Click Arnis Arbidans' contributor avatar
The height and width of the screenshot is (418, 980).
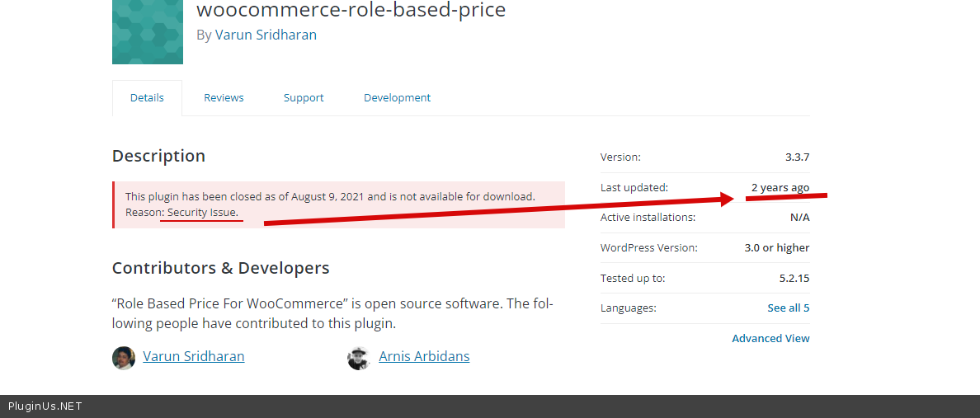[x=358, y=358]
